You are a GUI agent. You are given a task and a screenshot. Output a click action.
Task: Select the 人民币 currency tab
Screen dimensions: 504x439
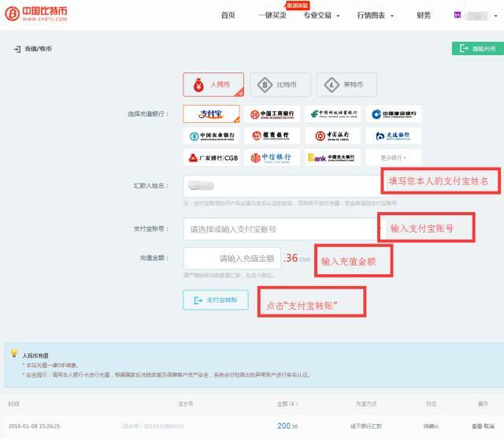213,84
